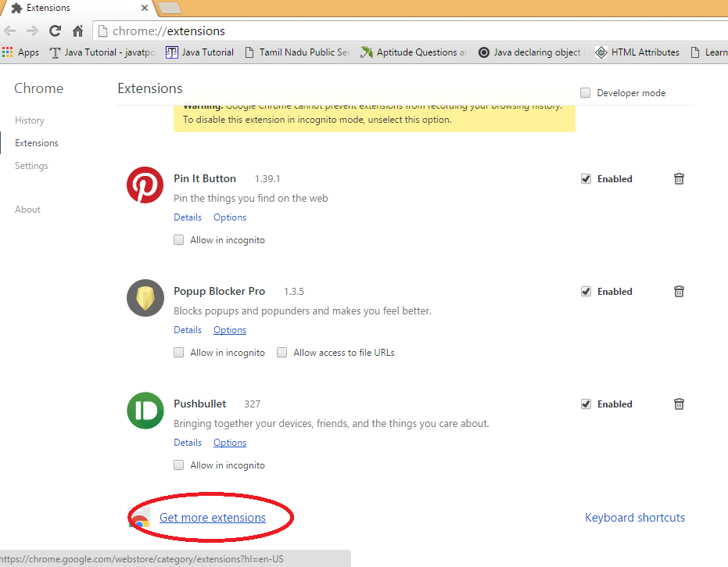Click the Pushbullet version number 327
The image size is (728, 567).
pos(253,404)
